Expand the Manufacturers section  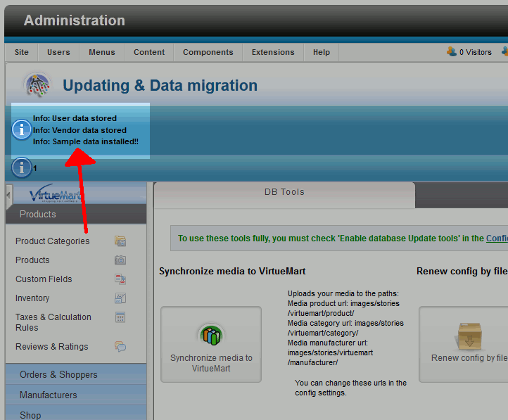point(49,395)
